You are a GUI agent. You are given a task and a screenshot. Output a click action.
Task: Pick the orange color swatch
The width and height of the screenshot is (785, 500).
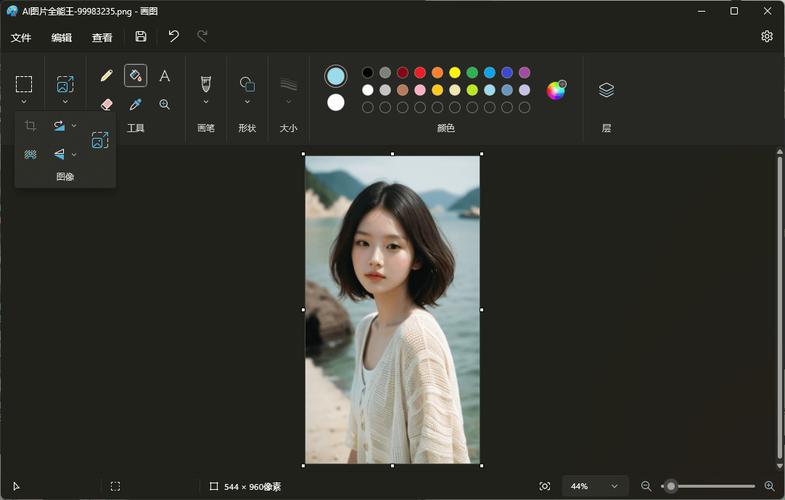(437, 73)
